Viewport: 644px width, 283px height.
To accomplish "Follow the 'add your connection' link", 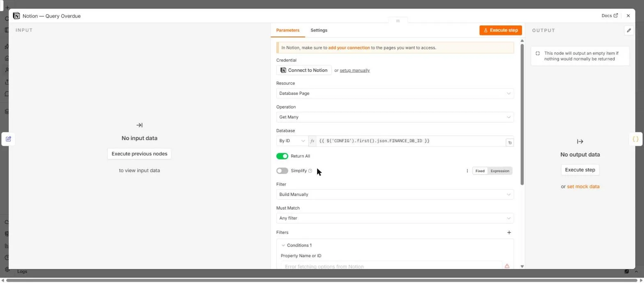I will point(349,48).
